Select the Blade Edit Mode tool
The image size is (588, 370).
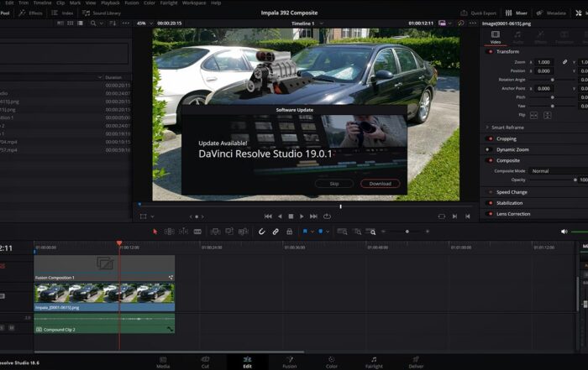coord(197,232)
